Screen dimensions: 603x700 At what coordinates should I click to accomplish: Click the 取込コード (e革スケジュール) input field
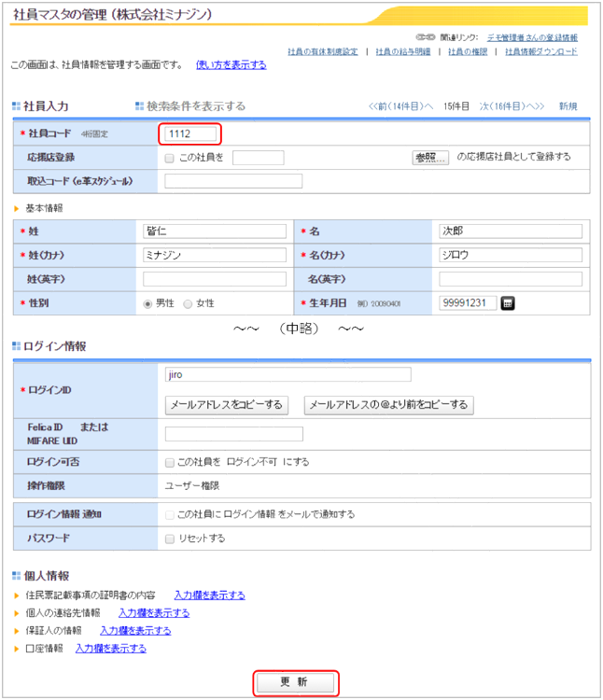coord(233,181)
